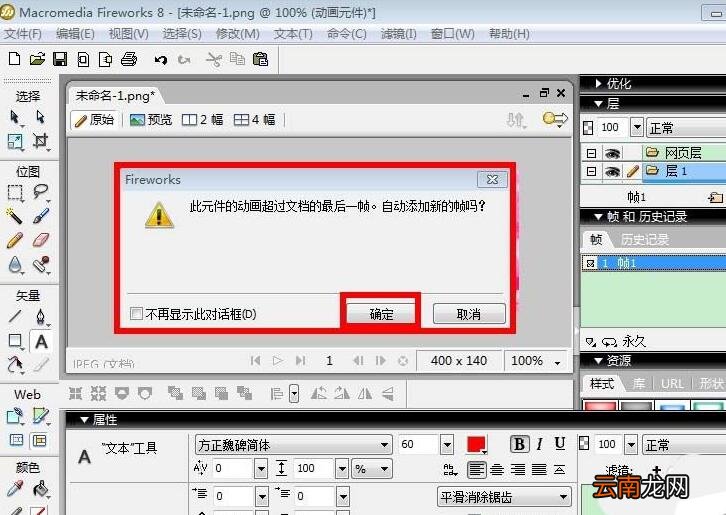Open the 滤镜(I) menu
726x515 pixels.
399,34
